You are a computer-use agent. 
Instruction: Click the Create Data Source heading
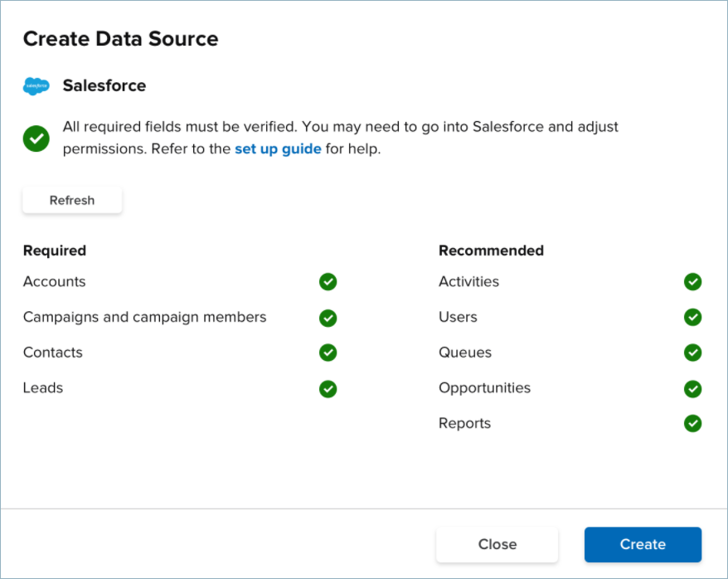pyautogui.click(x=121, y=38)
